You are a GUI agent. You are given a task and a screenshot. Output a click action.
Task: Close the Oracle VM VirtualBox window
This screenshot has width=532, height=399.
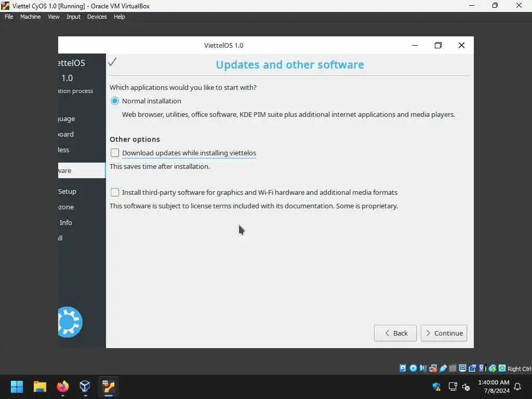(519, 5)
